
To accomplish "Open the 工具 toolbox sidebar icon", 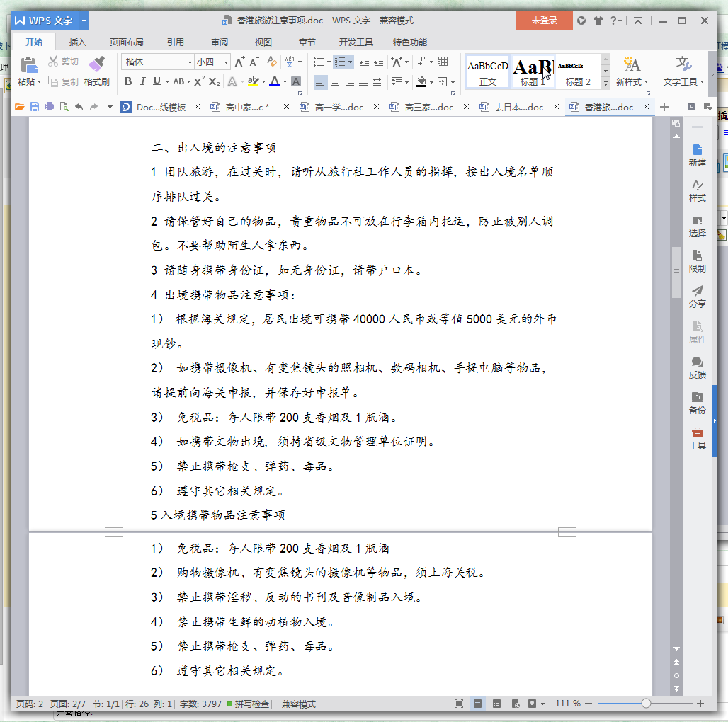I will point(697,438).
